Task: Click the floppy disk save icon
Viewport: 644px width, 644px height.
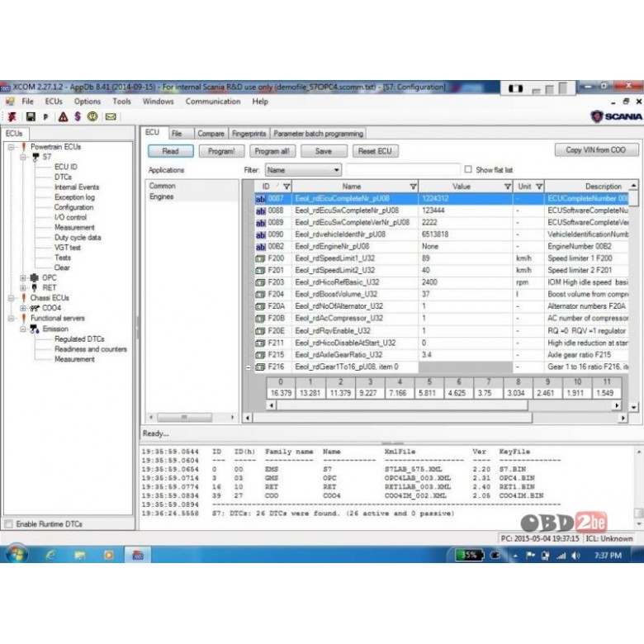Action: point(31,117)
